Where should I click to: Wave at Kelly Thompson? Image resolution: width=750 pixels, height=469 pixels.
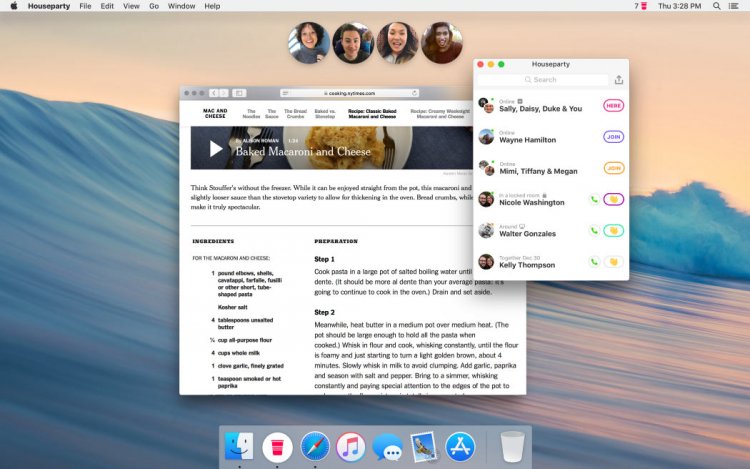pos(614,262)
